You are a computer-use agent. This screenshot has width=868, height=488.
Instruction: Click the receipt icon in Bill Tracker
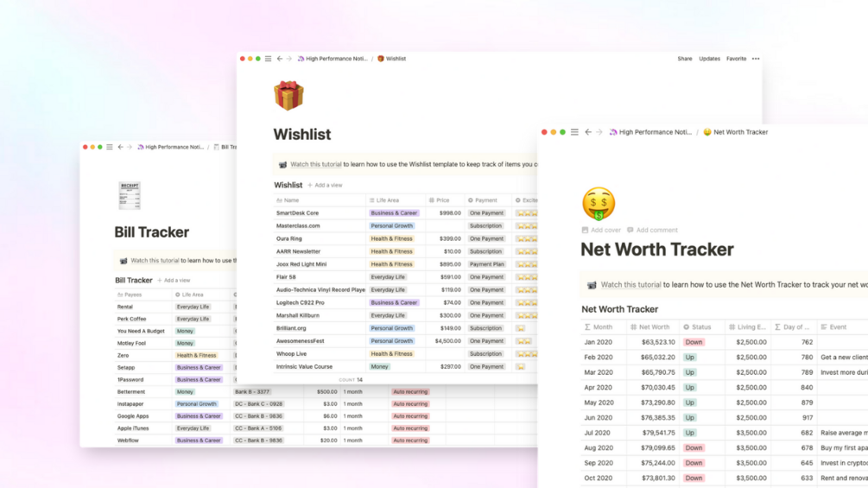pos(130,195)
